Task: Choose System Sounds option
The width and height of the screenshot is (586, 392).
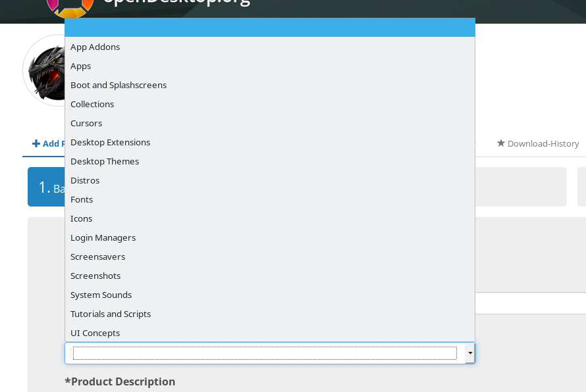Action: coord(270,295)
